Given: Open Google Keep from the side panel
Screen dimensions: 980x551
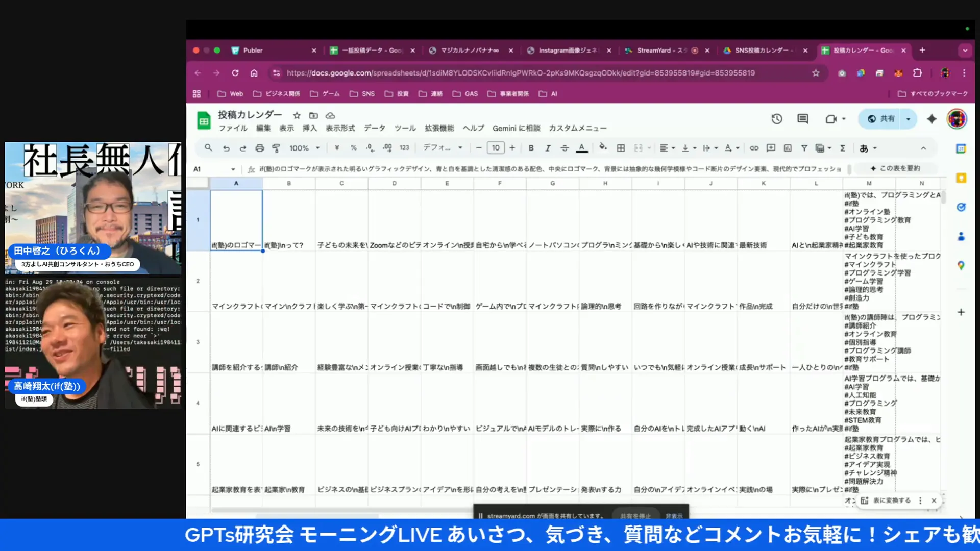Looking at the screenshot, I should (961, 178).
